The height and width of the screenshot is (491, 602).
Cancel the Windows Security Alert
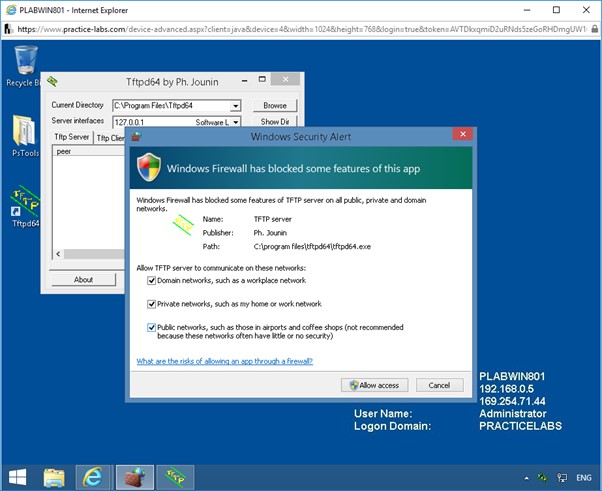[x=440, y=385]
